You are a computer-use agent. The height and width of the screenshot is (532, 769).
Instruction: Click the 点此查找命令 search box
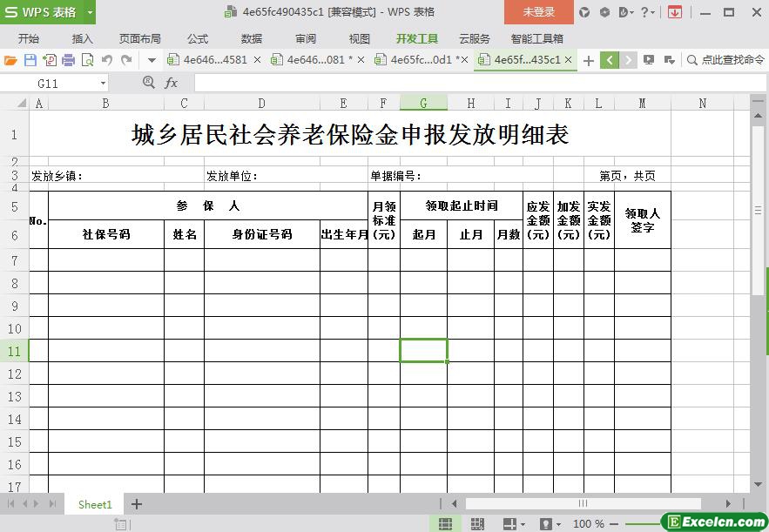pyautogui.click(x=725, y=60)
